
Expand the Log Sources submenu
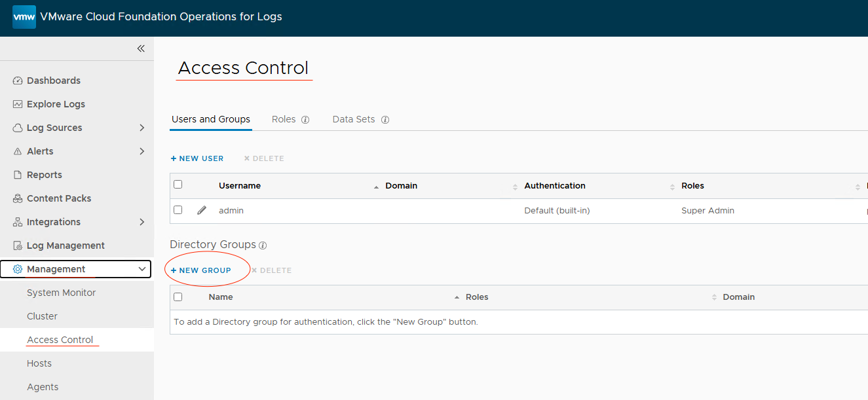(142, 128)
